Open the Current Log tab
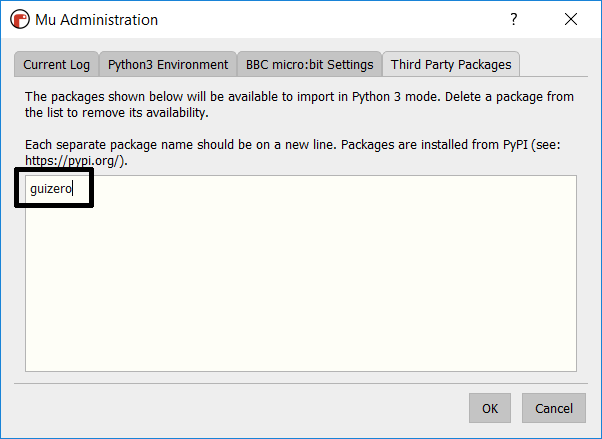This screenshot has width=602, height=439. [x=56, y=65]
